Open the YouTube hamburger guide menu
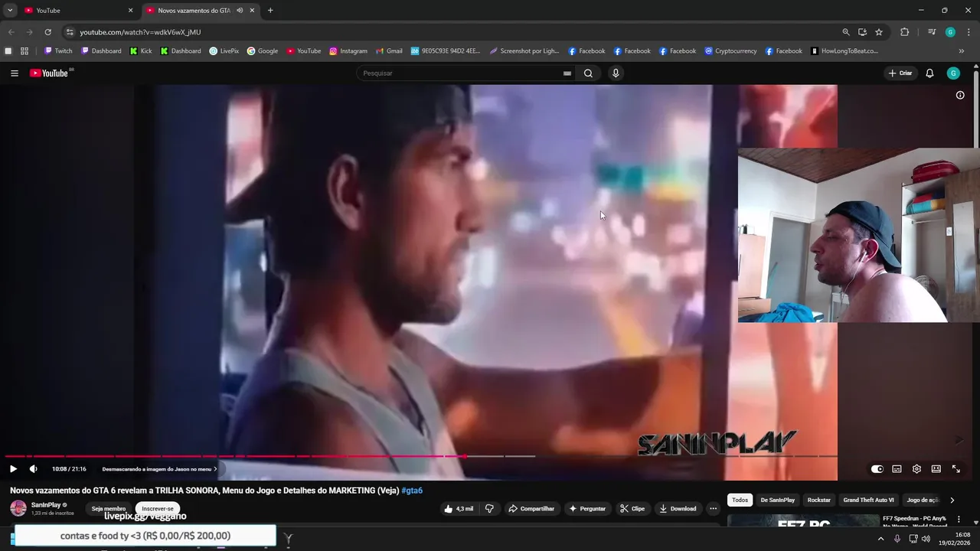This screenshot has height=551, width=980. coord(15,73)
